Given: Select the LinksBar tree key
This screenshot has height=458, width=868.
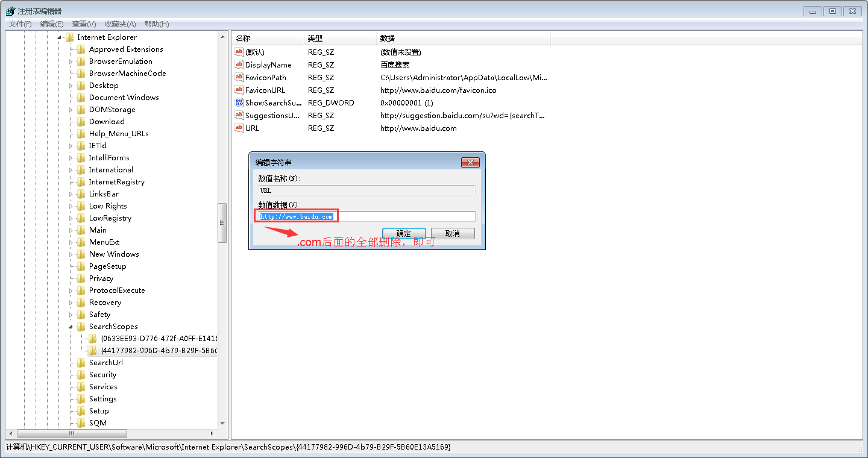Looking at the screenshot, I should click(x=104, y=194).
